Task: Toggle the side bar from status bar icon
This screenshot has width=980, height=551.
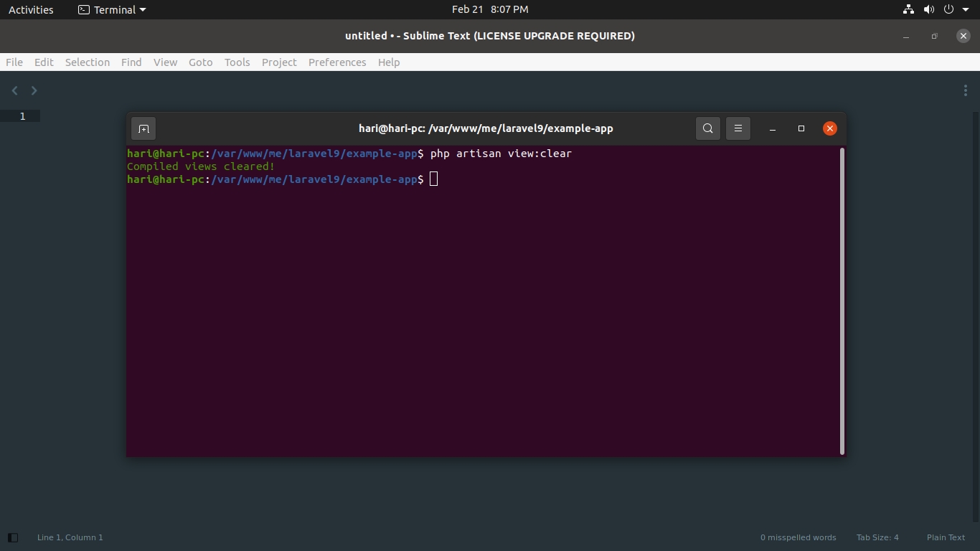Action: 12,537
